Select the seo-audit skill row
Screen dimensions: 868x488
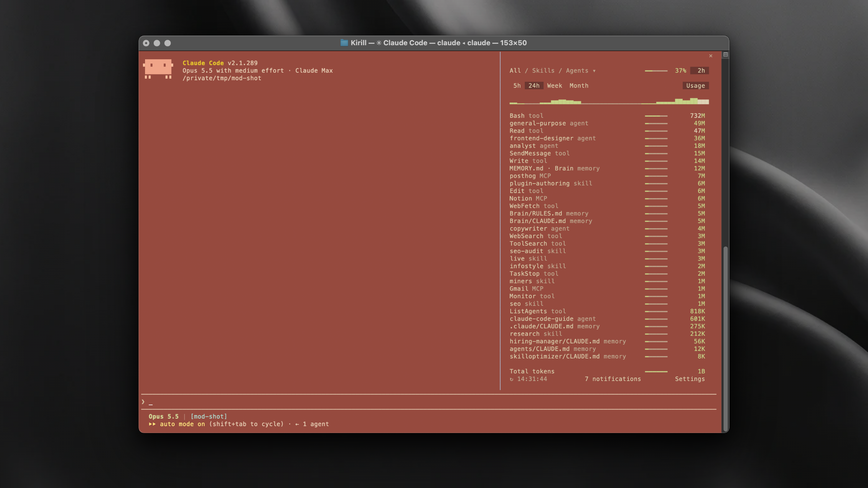(607, 251)
